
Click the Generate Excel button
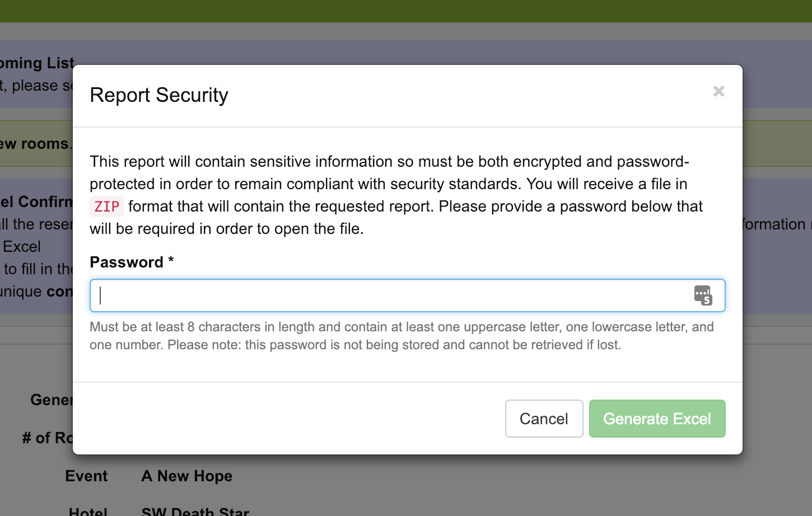(657, 419)
